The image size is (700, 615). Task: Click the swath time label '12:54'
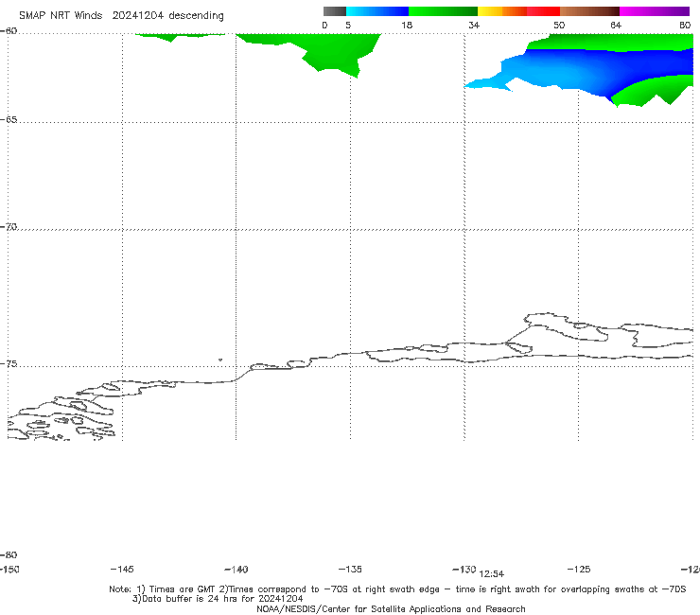[492, 574]
